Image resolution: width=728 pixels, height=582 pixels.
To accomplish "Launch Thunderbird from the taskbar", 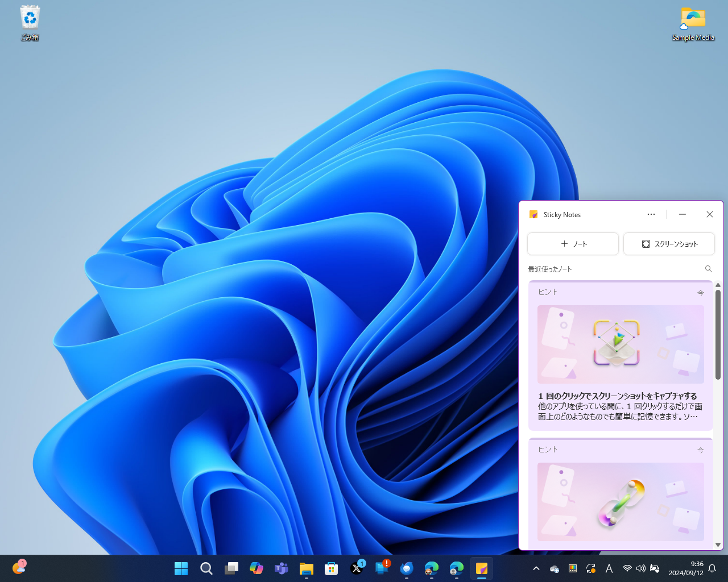I will [406, 568].
